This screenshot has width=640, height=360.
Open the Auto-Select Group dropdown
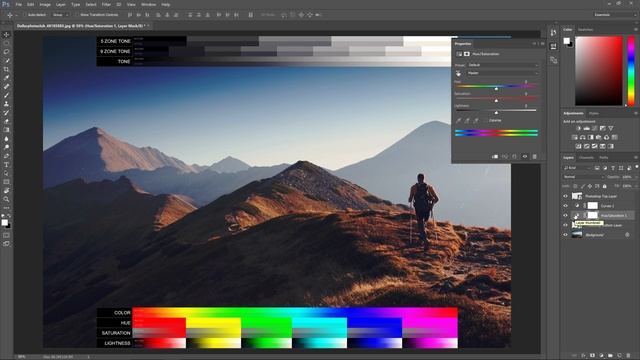[x=60, y=15]
